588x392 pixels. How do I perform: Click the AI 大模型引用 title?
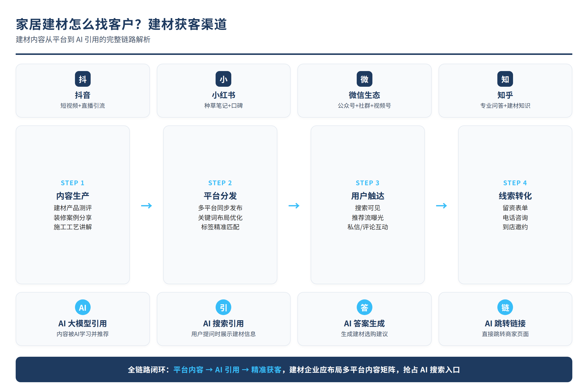pos(83,324)
